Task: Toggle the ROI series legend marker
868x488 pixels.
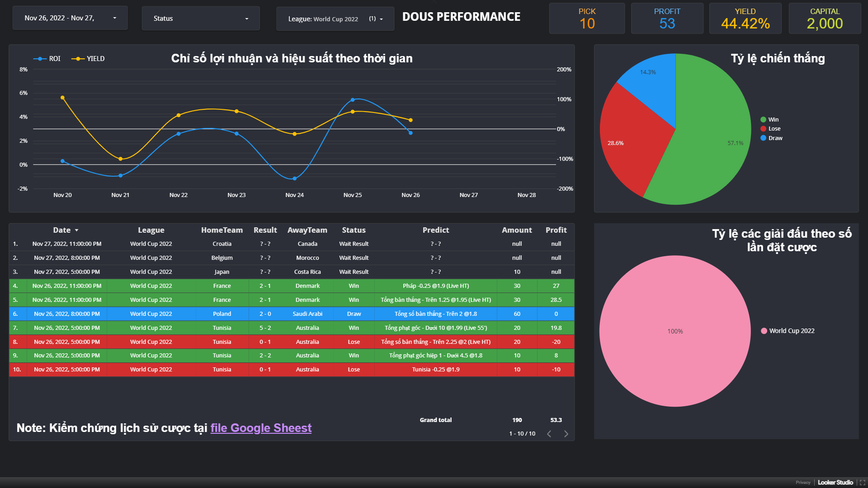Action: pos(40,59)
